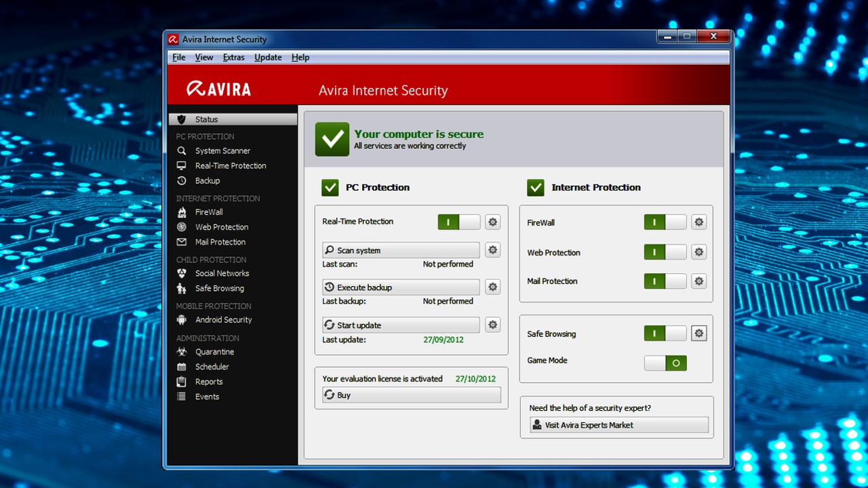Screen dimensions: 868x488
Task: Open the Update menu
Action: [268, 58]
